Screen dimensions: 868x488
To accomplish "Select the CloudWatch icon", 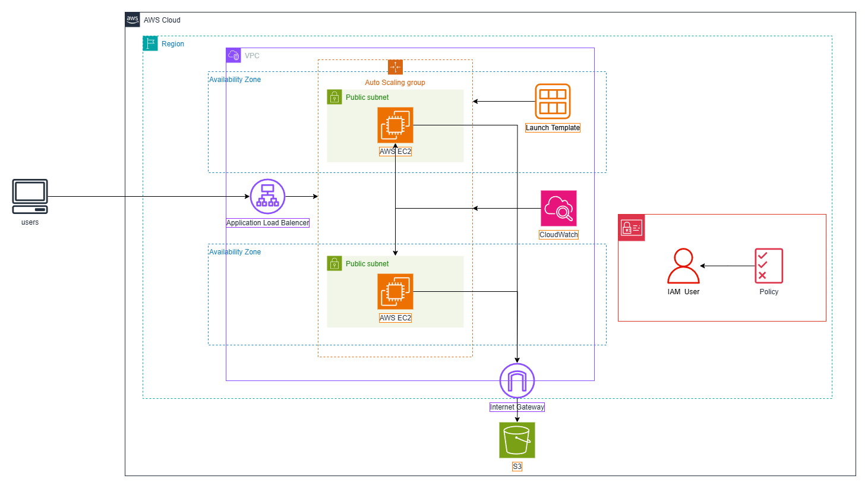I will [x=558, y=209].
